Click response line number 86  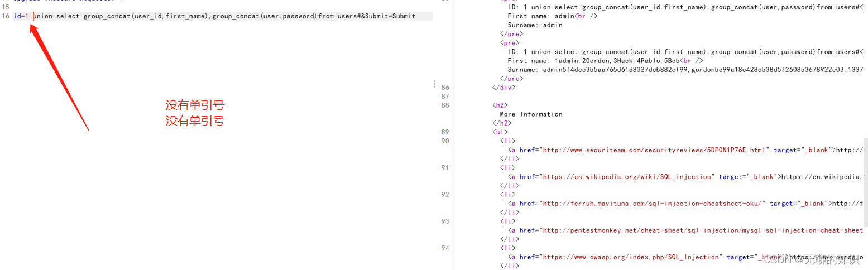click(445, 88)
